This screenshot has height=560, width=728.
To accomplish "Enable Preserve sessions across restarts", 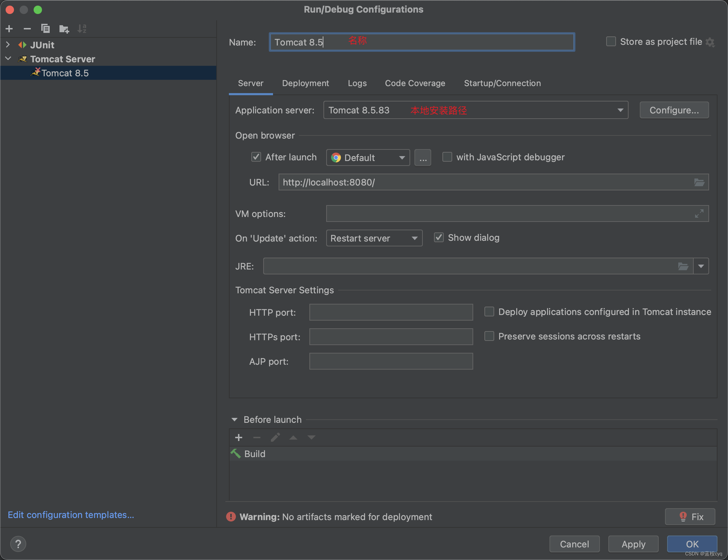I will pyautogui.click(x=489, y=336).
